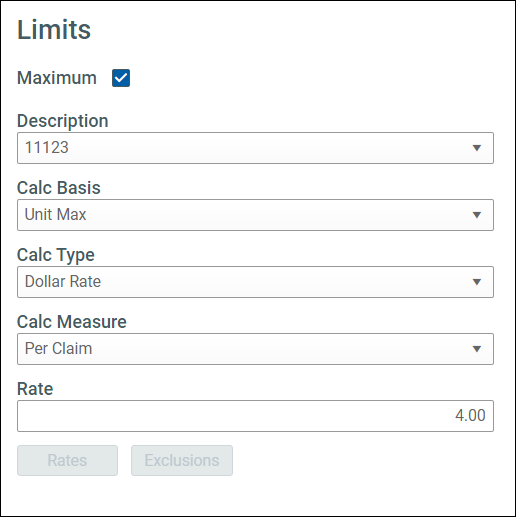Viewport: 516px width, 517px height.
Task: Click into the Rate input field
Action: click(x=255, y=416)
